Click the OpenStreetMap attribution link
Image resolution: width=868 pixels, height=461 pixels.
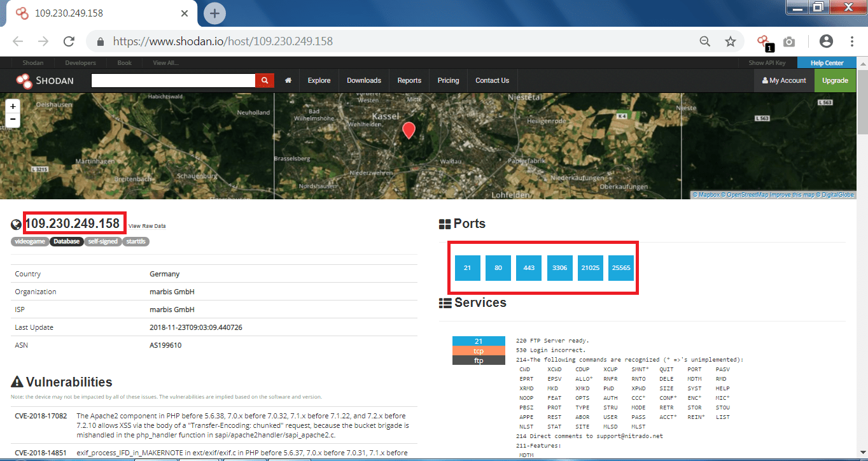click(746, 195)
